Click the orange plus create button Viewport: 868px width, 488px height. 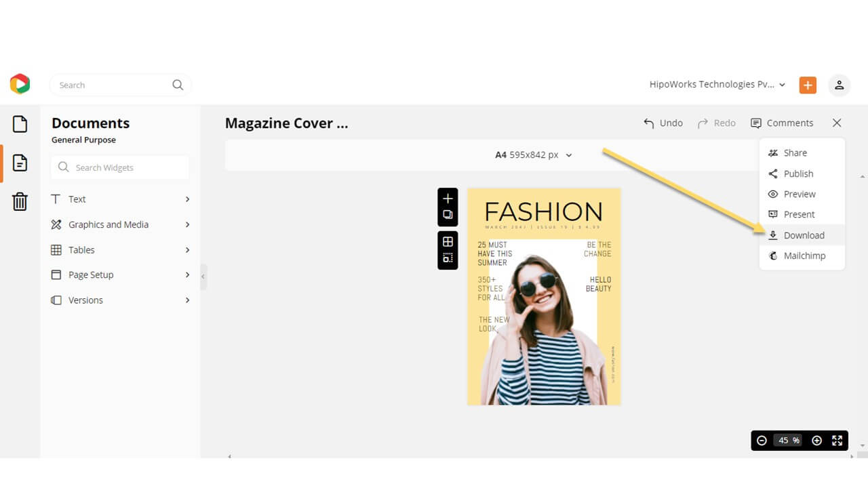click(807, 85)
